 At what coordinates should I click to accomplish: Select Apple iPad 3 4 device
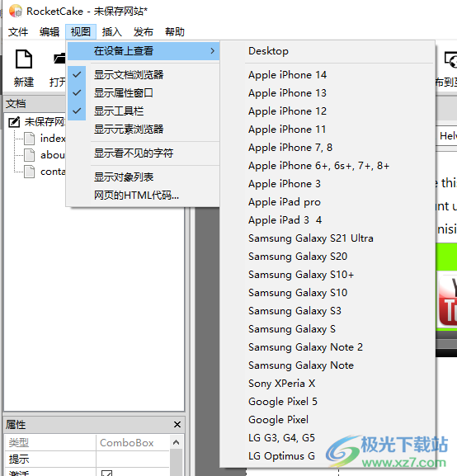[x=327, y=220]
